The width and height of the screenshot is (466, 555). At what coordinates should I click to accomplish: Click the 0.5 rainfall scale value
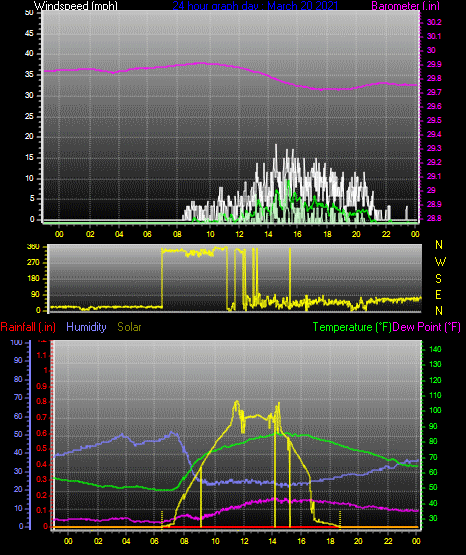coord(42,448)
